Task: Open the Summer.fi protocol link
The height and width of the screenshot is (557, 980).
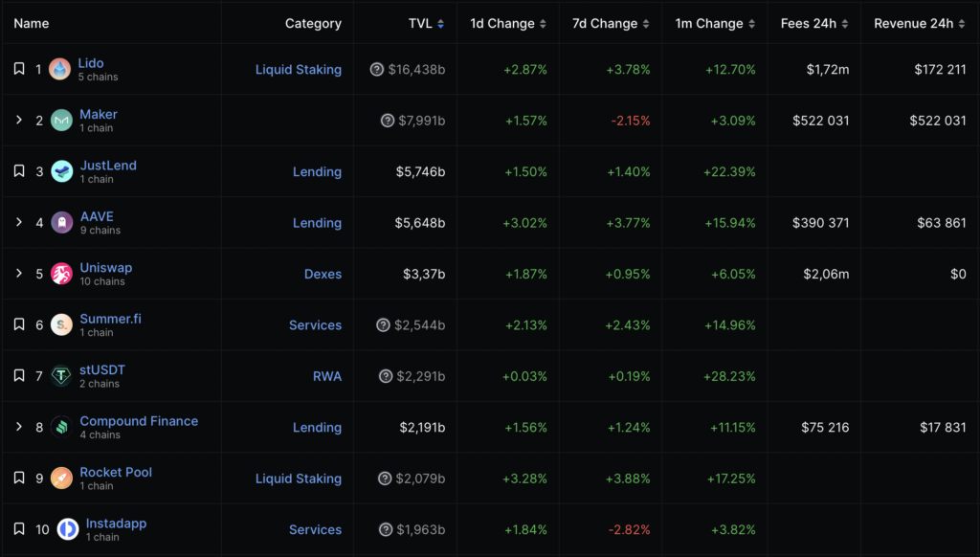Action: [110, 319]
